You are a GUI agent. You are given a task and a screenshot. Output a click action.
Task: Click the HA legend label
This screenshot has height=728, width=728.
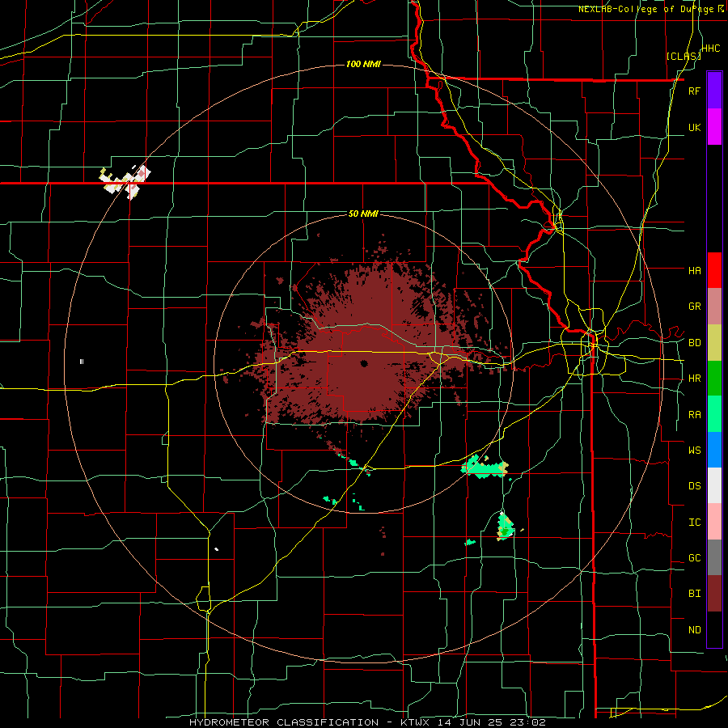click(694, 270)
